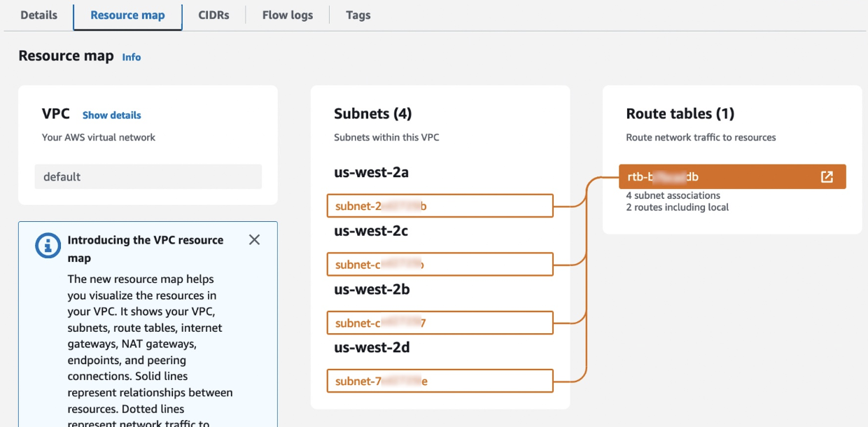Click the info circle icon in notice
Viewport: 868px width, 427px height.
pos(48,245)
